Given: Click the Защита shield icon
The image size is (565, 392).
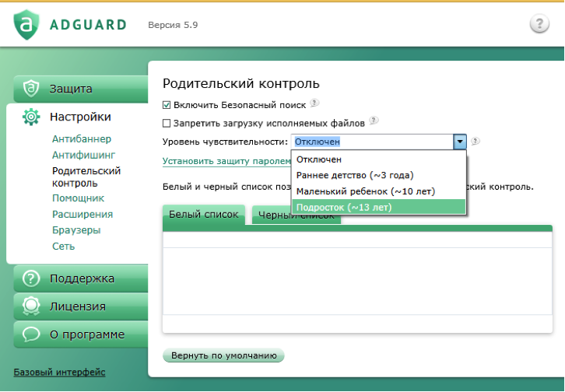Looking at the screenshot, I should (x=31, y=89).
